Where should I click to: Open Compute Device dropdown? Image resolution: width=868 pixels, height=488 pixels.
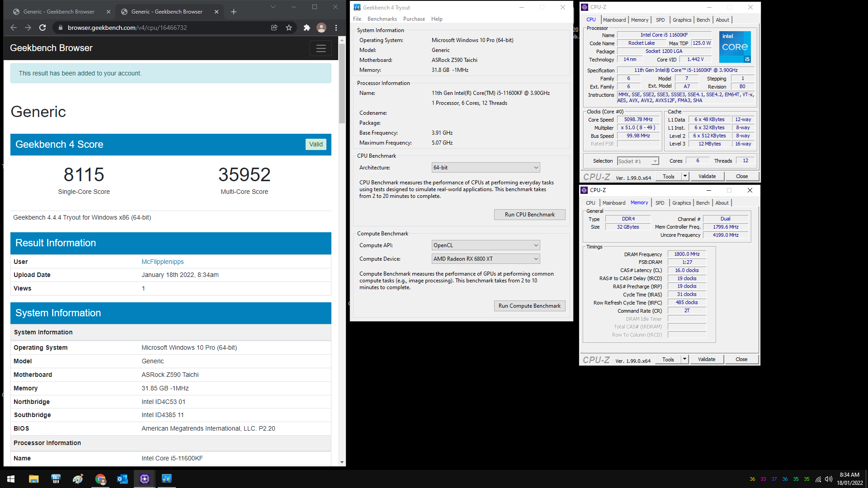(486, 259)
